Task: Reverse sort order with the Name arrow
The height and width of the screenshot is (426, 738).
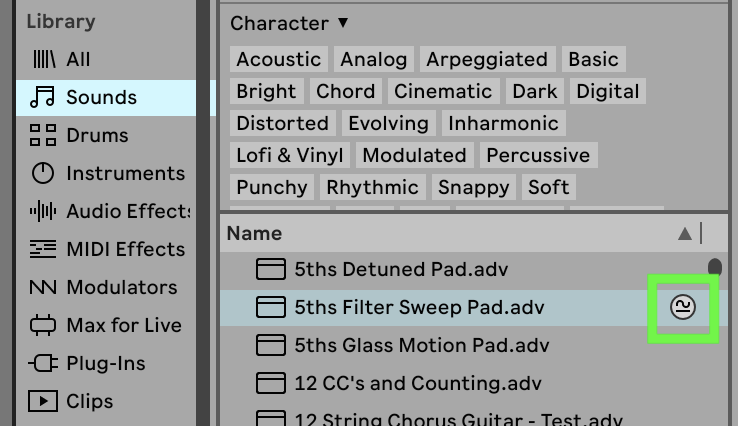Action: coord(684,234)
